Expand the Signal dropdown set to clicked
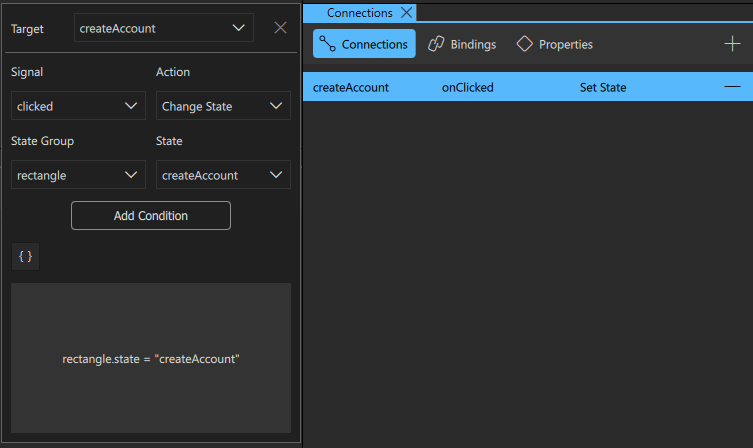Screen dimensions: 753x448 (77, 106)
